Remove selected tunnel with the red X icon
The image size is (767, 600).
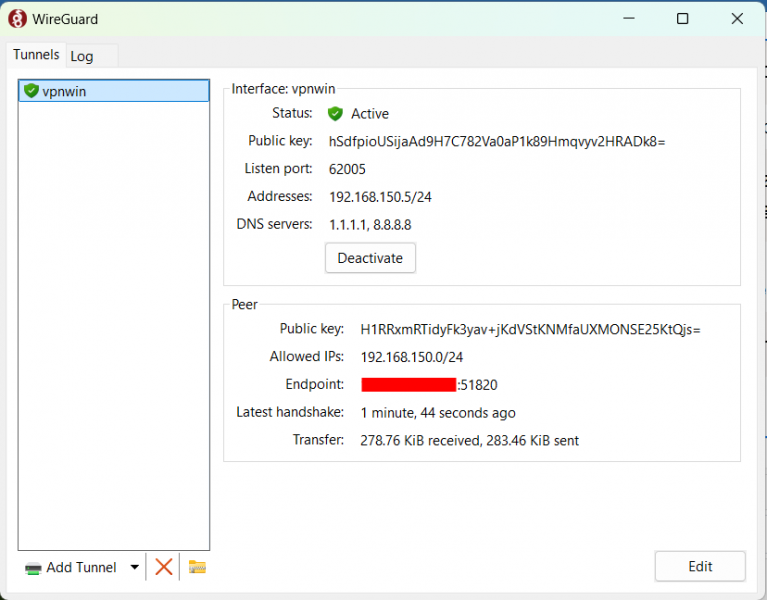coord(163,567)
